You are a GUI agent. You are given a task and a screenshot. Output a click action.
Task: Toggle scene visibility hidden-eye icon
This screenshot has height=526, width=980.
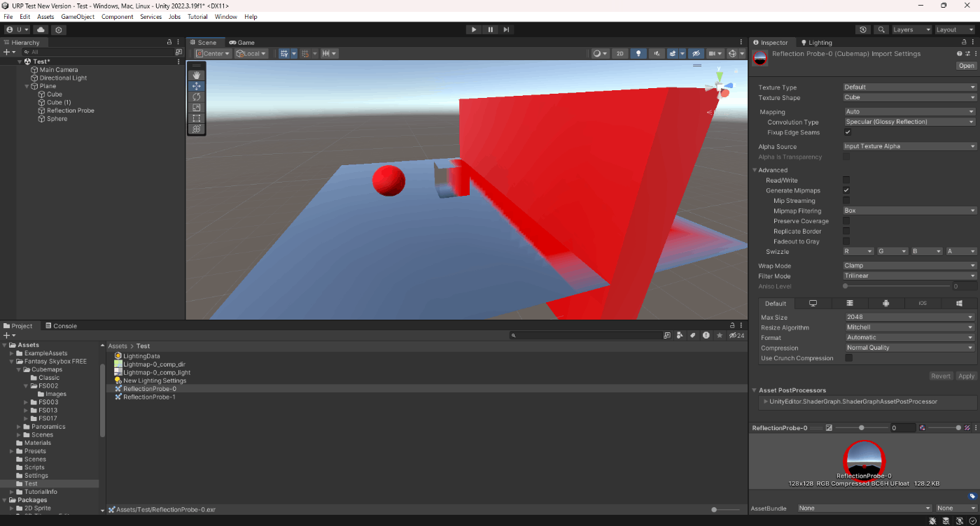click(695, 53)
